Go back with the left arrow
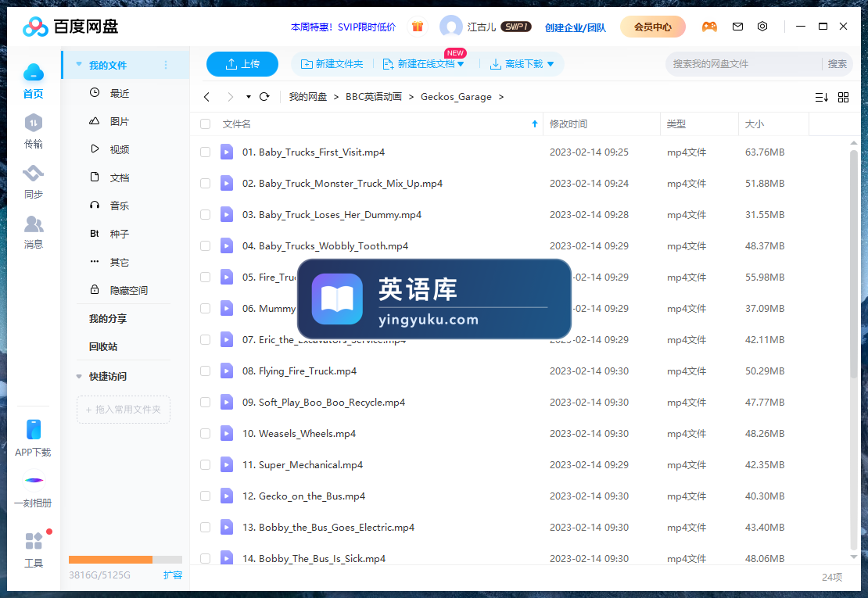This screenshot has width=868, height=598. pos(206,97)
